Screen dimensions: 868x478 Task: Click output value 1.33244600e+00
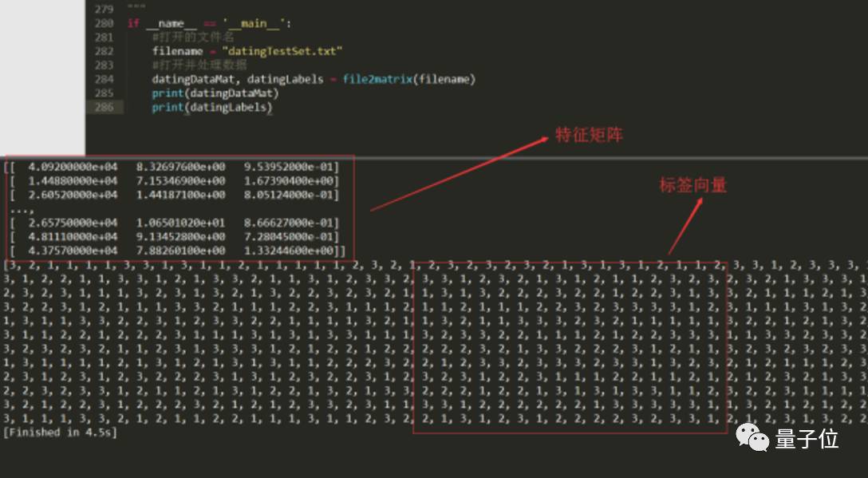289,251
